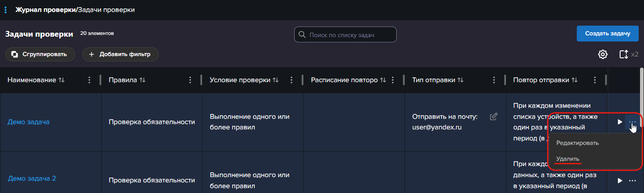Image resolution: width=644 pixels, height=193 pixels.
Task: Select Редактировать from context menu
Action: 577,143
